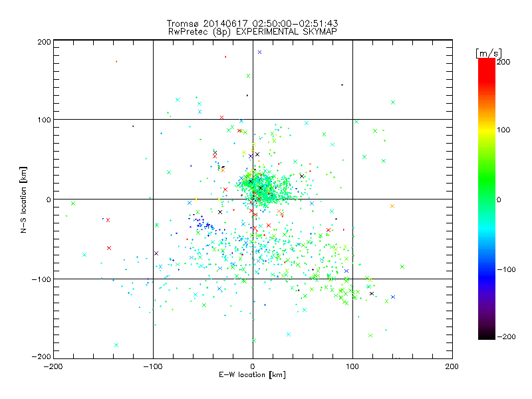Click the blue X marker near top center

pyautogui.click(x=259, y=53)
